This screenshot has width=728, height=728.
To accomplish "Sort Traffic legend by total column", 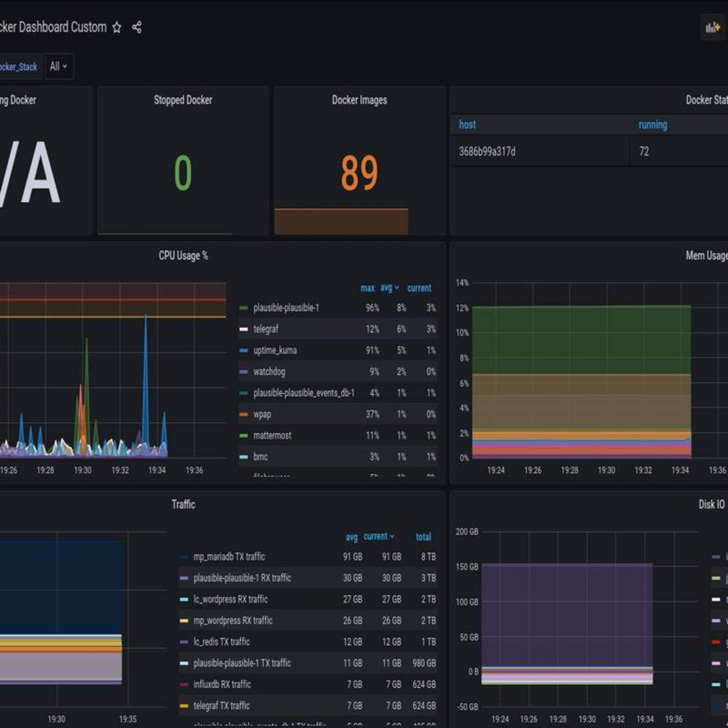I will coord(423,537).
